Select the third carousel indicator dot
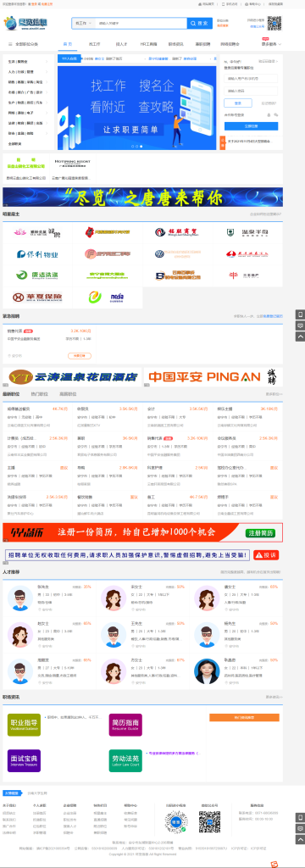 click(141, 146)
